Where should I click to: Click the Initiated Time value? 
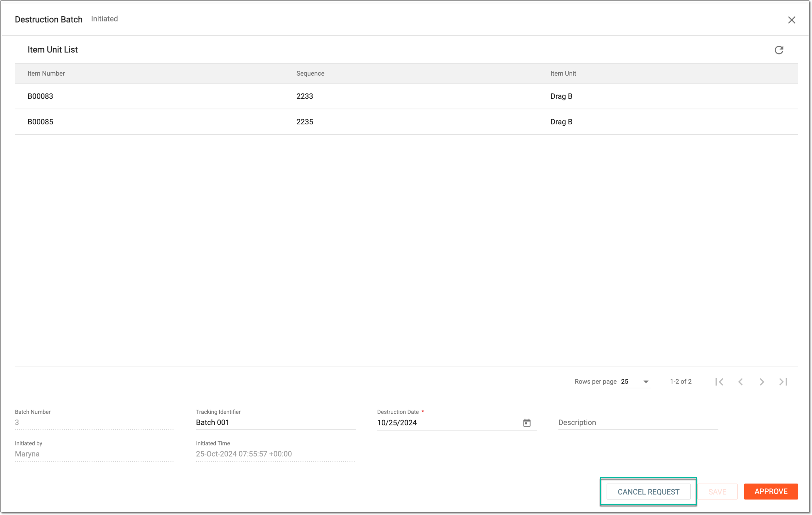point(244,454)
